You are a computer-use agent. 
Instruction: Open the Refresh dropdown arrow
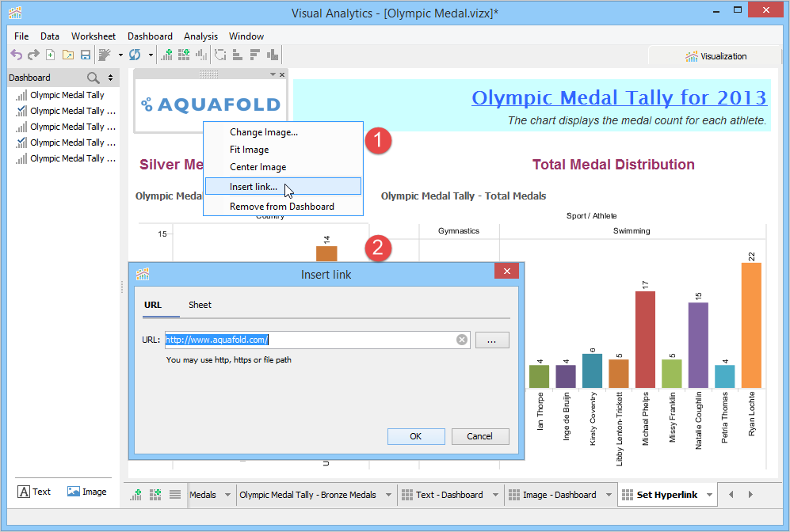coord(151,55)
